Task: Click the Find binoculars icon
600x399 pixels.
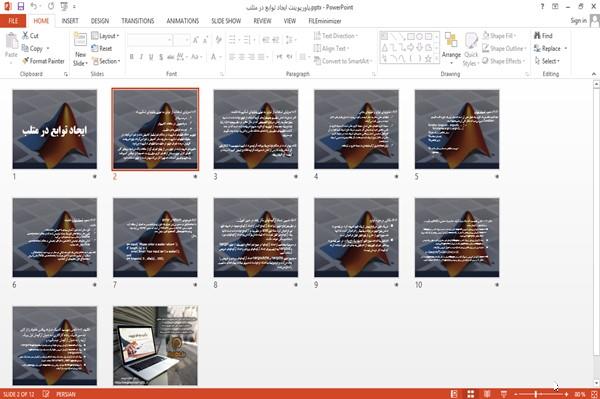Action: coord(537,36)
